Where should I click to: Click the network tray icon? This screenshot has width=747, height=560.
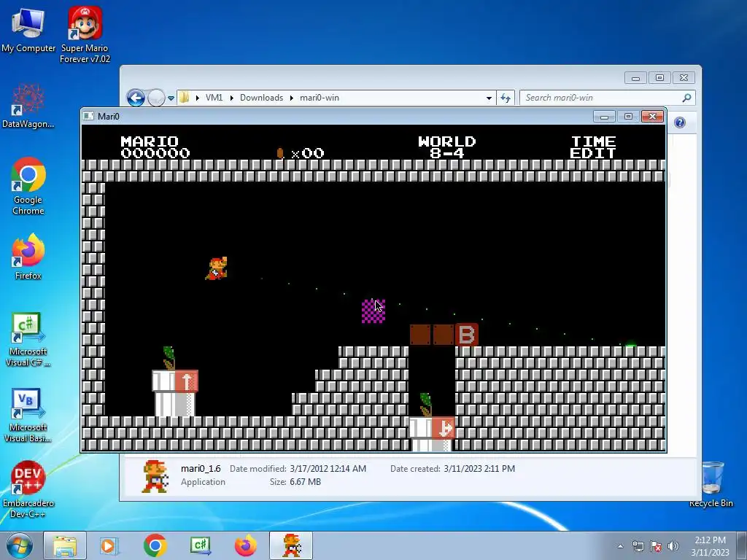tap(638, 546)
